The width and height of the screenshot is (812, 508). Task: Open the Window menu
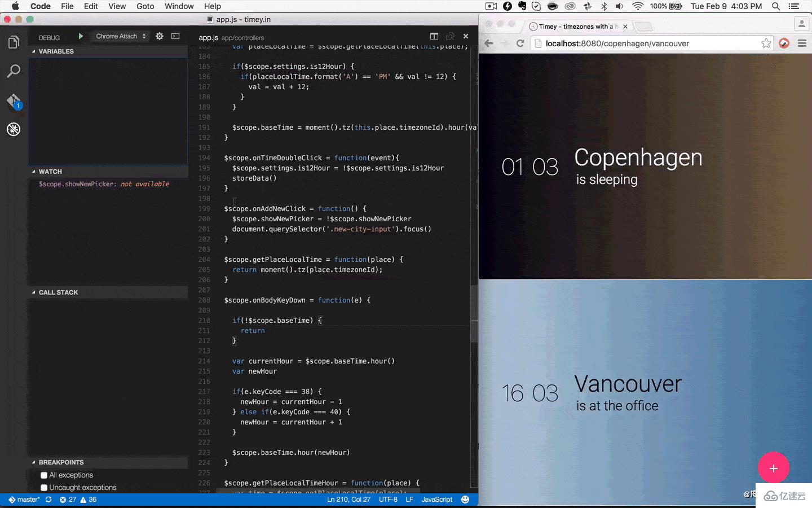[x=179, y=6]
